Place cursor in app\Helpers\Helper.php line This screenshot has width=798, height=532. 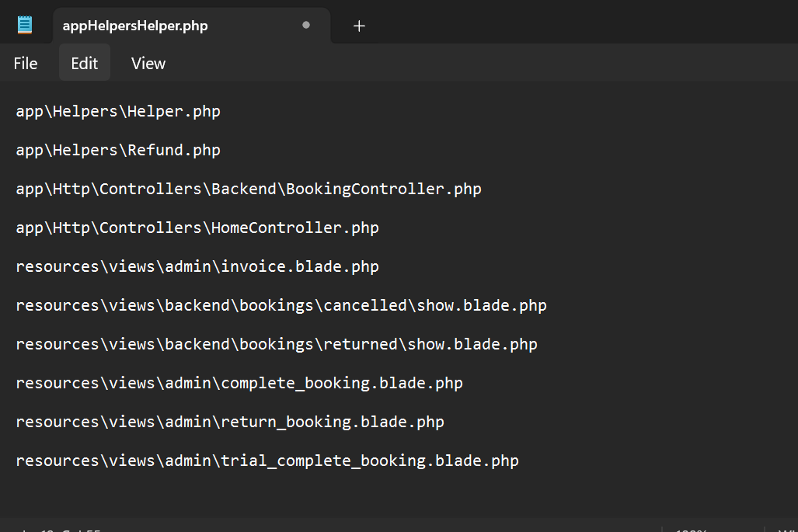click(x=118, y=111)
